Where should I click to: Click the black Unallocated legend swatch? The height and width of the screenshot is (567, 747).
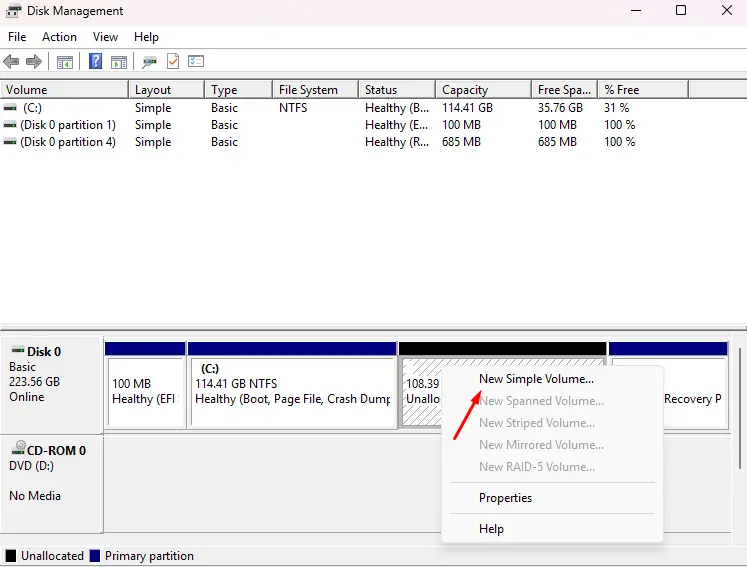[x=10, y=556]
